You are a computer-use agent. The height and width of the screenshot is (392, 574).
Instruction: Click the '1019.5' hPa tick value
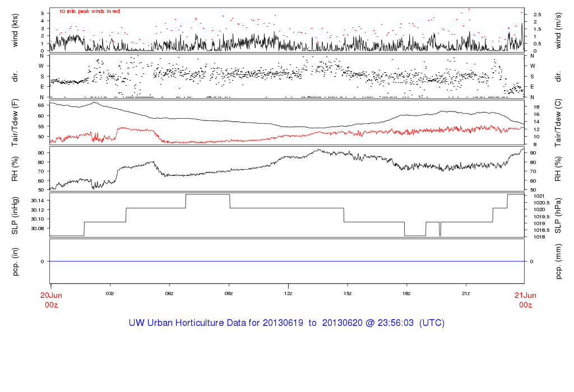click(x=542, y=217)
